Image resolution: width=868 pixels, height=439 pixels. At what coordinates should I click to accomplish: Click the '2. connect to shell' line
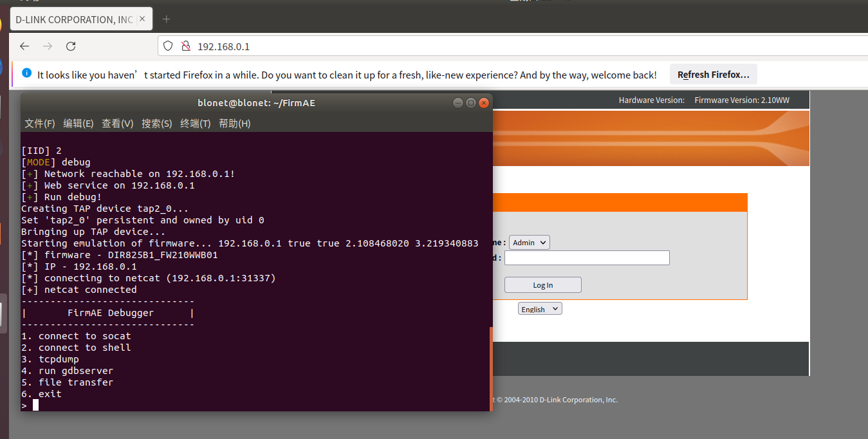76,348
